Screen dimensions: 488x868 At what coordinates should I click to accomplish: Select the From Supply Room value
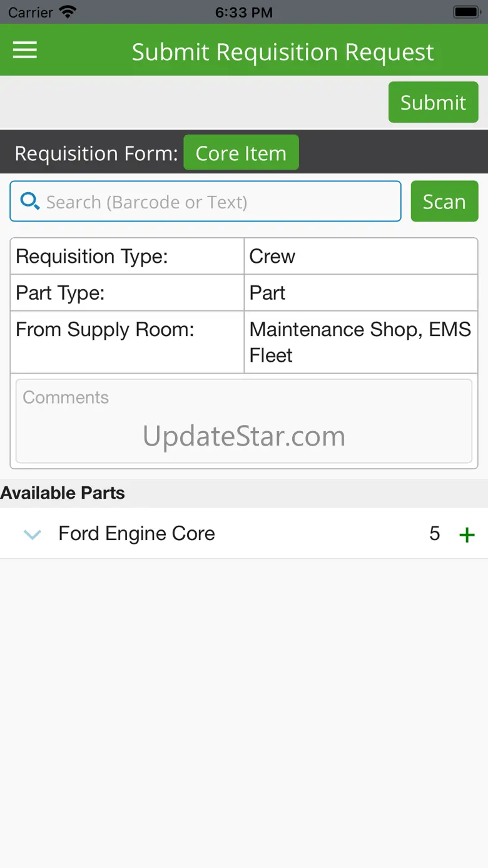coord(360,342)
